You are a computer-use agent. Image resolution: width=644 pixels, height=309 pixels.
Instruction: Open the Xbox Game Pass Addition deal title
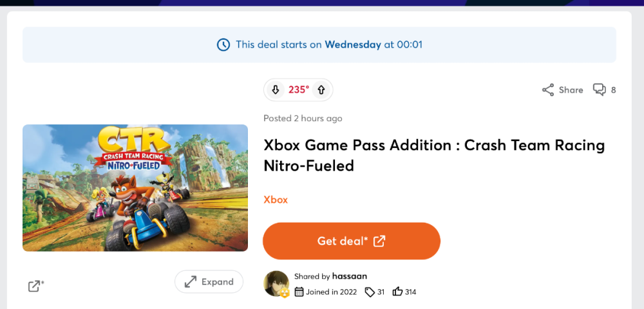pyautogui.click(x=434, y=155)
